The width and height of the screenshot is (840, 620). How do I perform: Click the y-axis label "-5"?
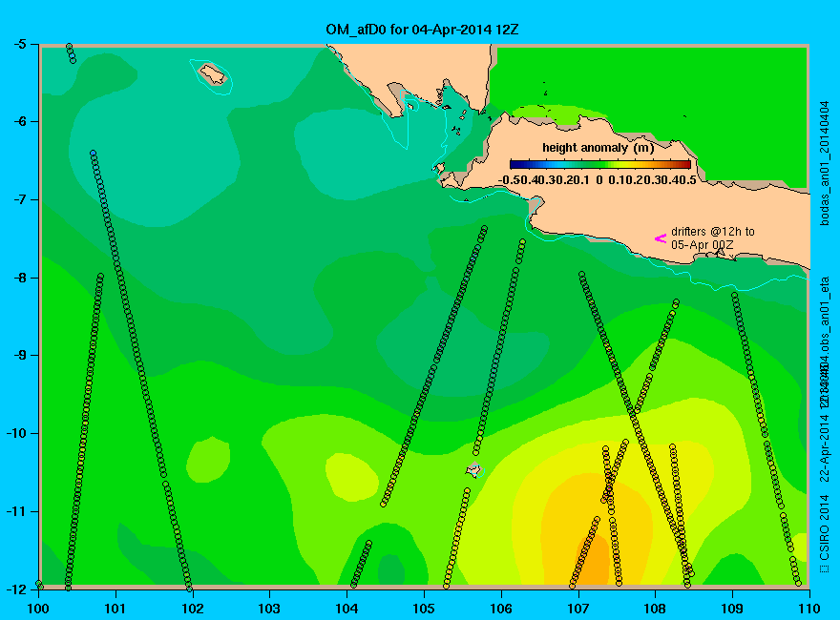[x=19, y=44]
